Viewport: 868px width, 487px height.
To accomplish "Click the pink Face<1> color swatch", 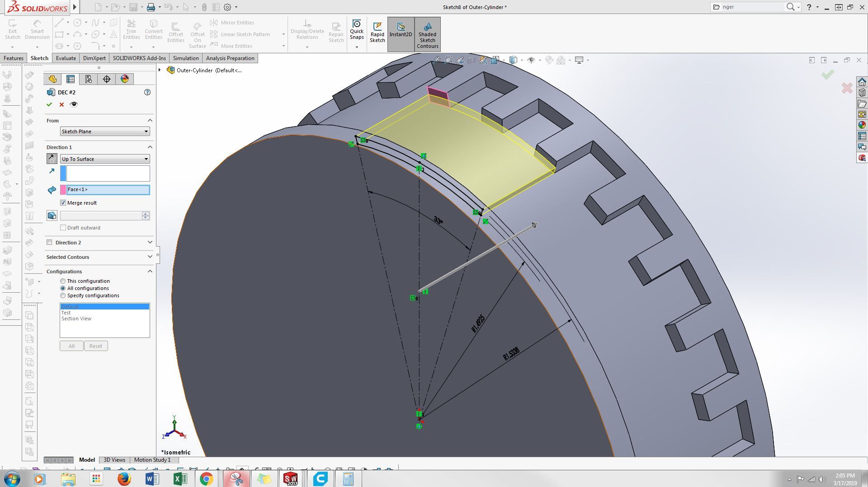I will (x=63, y=190).
